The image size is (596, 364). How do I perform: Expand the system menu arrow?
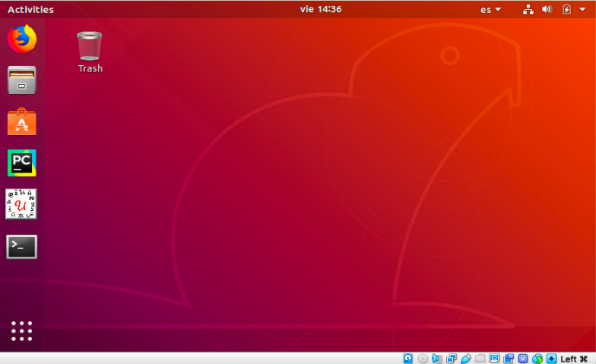tap(582, 9)
